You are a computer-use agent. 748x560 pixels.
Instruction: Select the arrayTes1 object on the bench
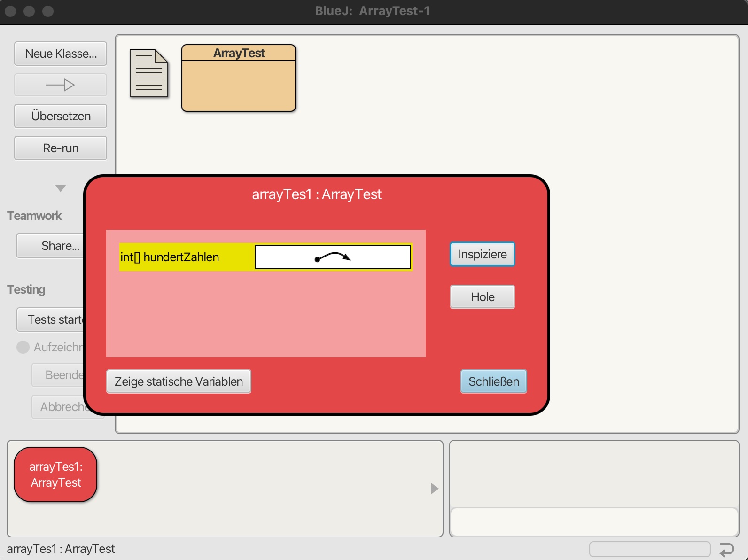point(55,474)
